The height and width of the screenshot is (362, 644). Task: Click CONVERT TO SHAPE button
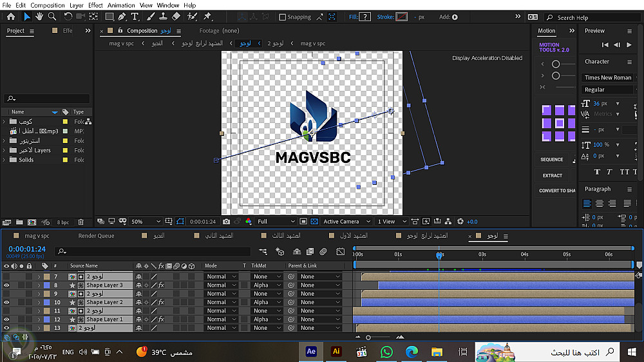click(557, 191)
